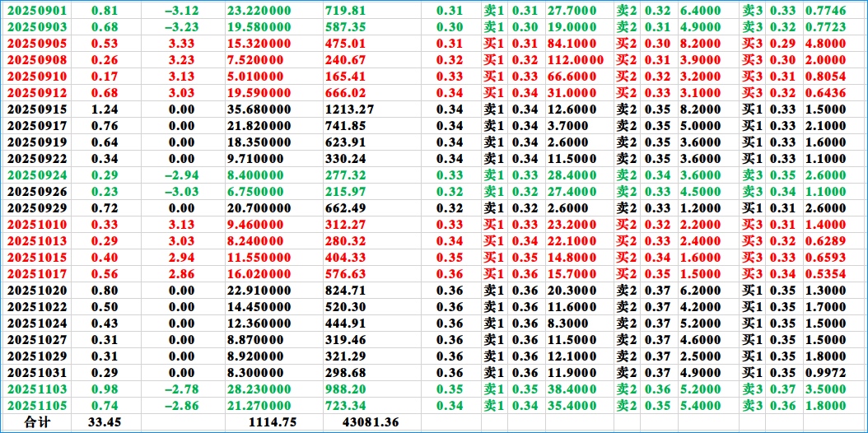Click value 0.6436
Image resolution: width=868 pixels, height=433 pixels.
point(825,92)
